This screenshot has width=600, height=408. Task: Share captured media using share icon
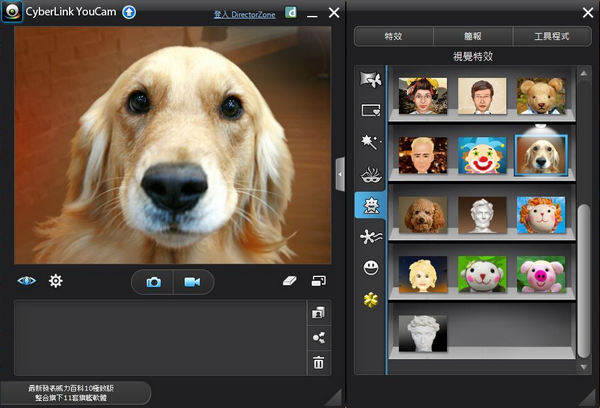pyautogui.click(x=318, y=338)
